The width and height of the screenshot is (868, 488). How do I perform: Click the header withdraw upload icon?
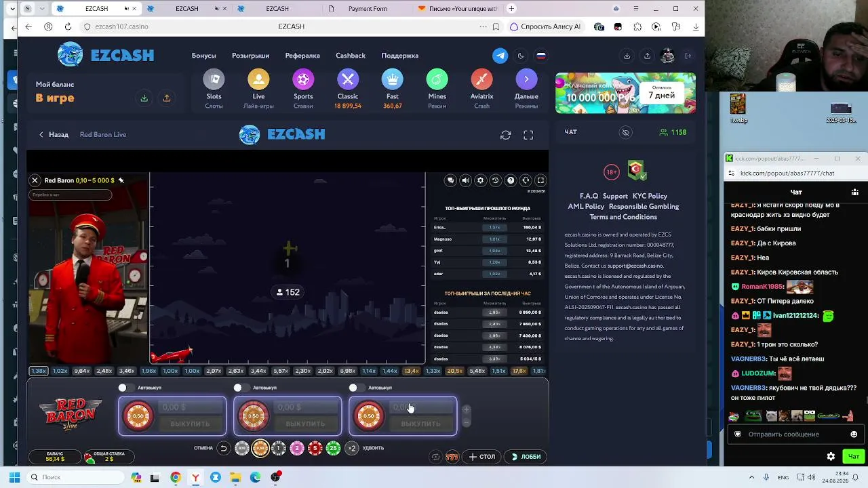pos(647,56)
